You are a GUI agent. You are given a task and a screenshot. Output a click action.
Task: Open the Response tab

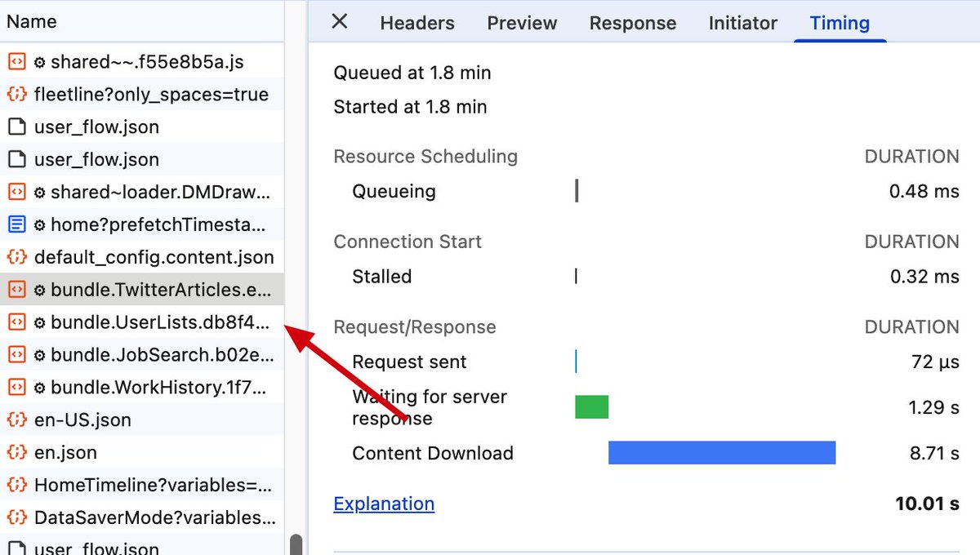point(633,23)
